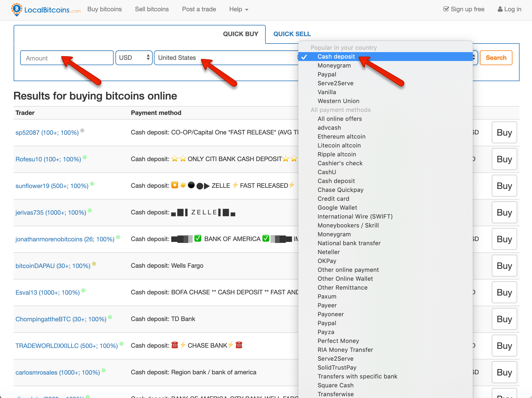Switch to Quick Buy tab
Screen dimensions: 532x398
(241, 34)
